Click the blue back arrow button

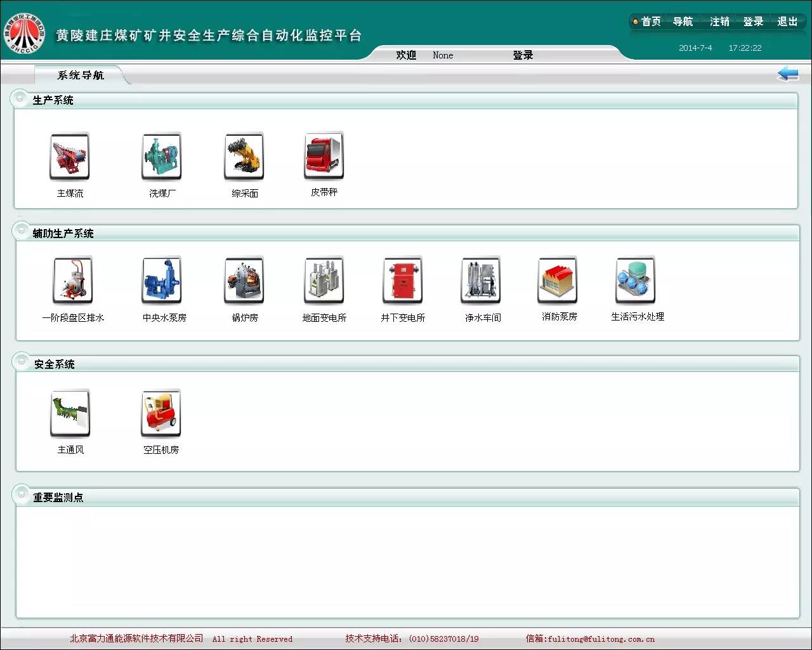click(x=788, y=74)
